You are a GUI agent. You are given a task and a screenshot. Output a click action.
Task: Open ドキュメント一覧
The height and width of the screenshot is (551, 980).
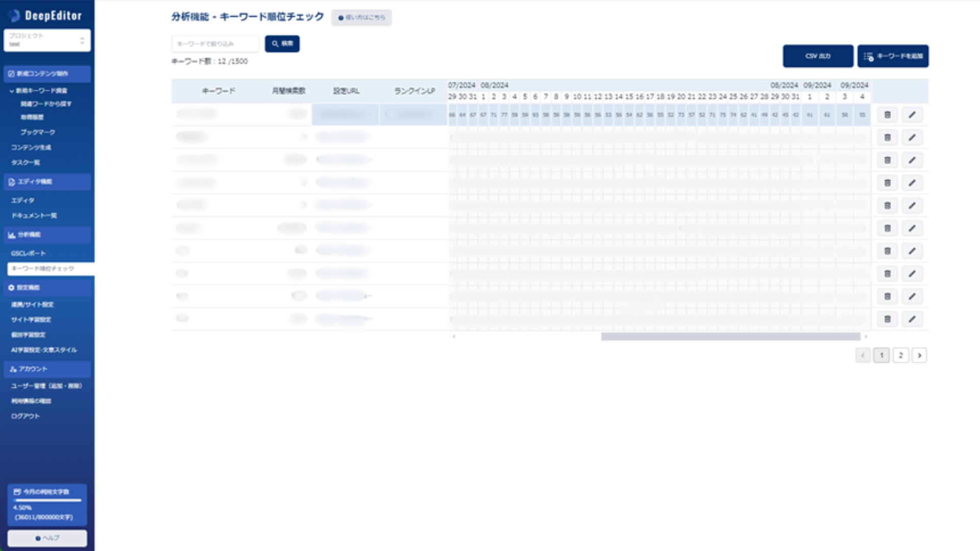tap(34, 216)
